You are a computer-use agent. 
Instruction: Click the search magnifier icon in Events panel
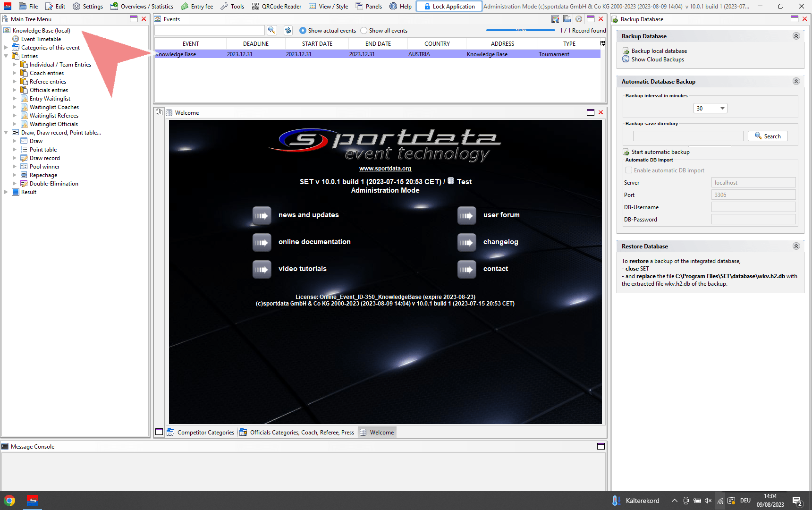point(271,30)
